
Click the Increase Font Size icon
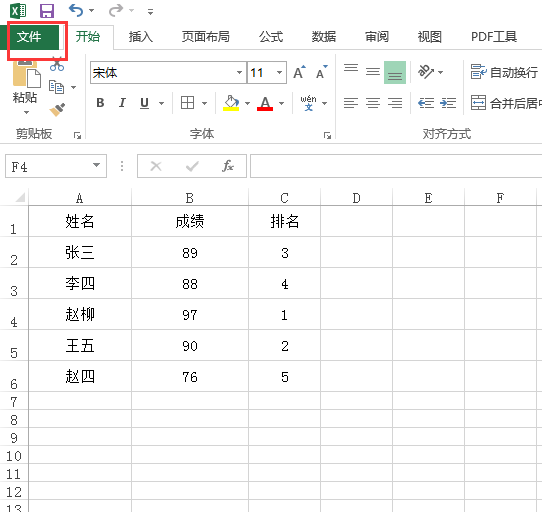point(299,72)
